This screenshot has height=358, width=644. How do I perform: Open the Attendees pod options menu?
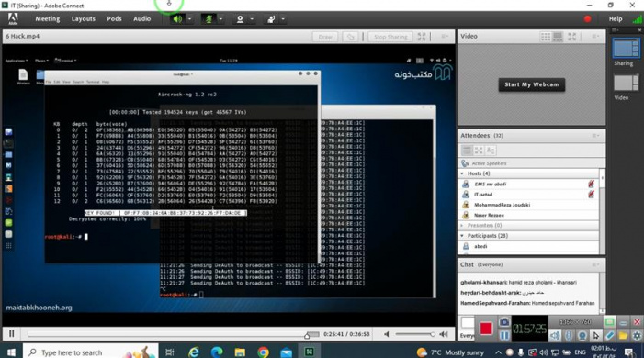click(x=595, y=136)
